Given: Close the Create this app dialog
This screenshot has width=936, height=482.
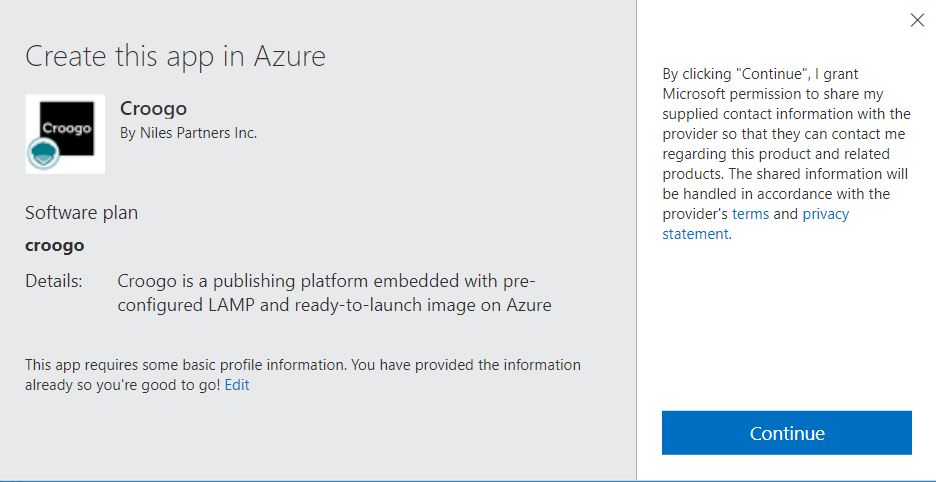Looking at the screenshot, I should point(916,20).
